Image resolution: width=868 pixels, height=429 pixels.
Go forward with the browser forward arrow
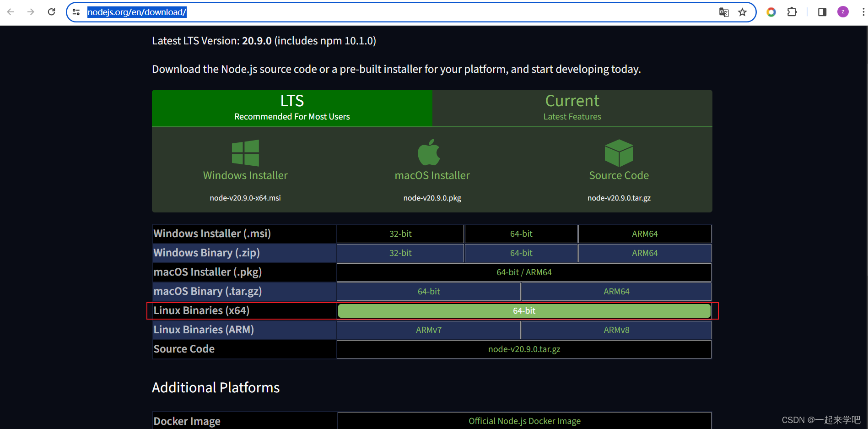coord(31,12)
